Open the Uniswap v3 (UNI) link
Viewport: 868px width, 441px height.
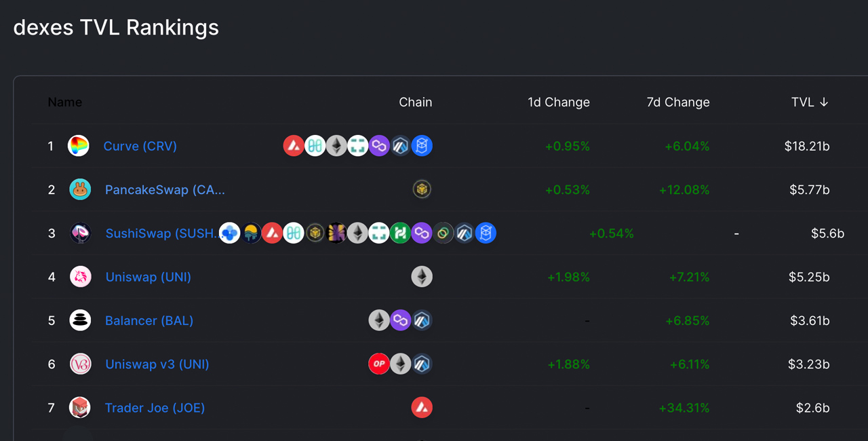[157, 364]
